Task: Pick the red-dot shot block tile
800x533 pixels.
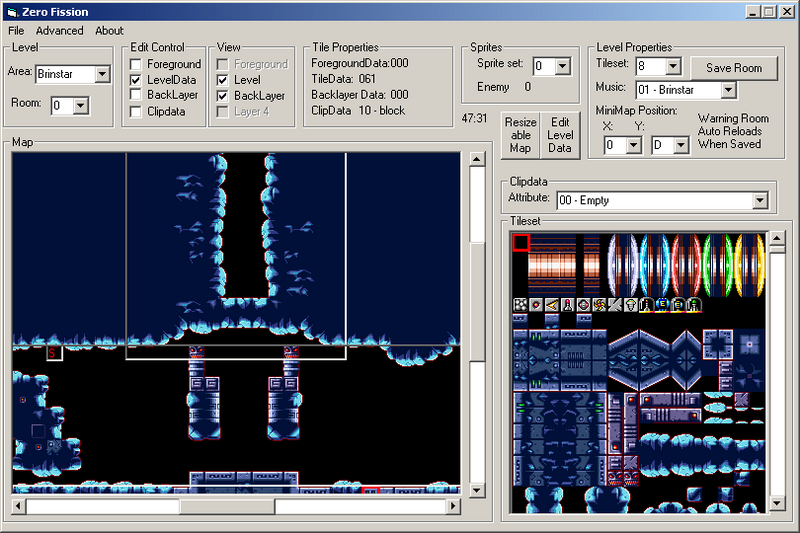Action: tap(536, 305)
